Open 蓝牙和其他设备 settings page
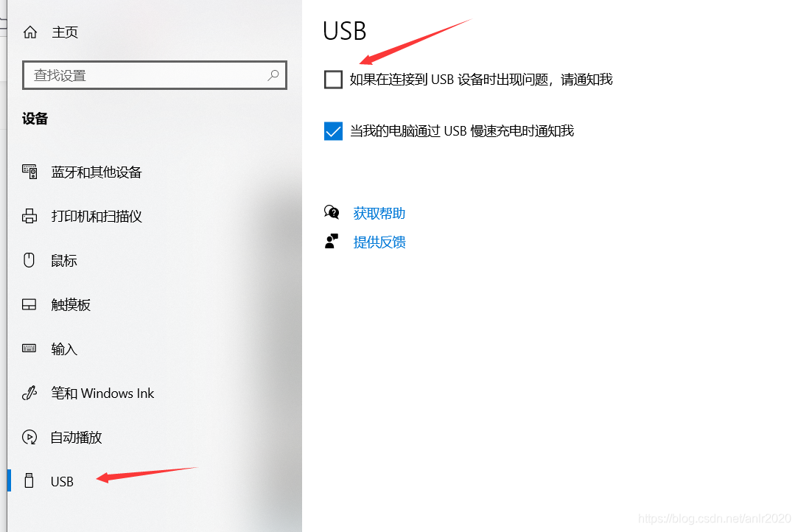This screenshot has height=532, width=798. click(97, 172)
